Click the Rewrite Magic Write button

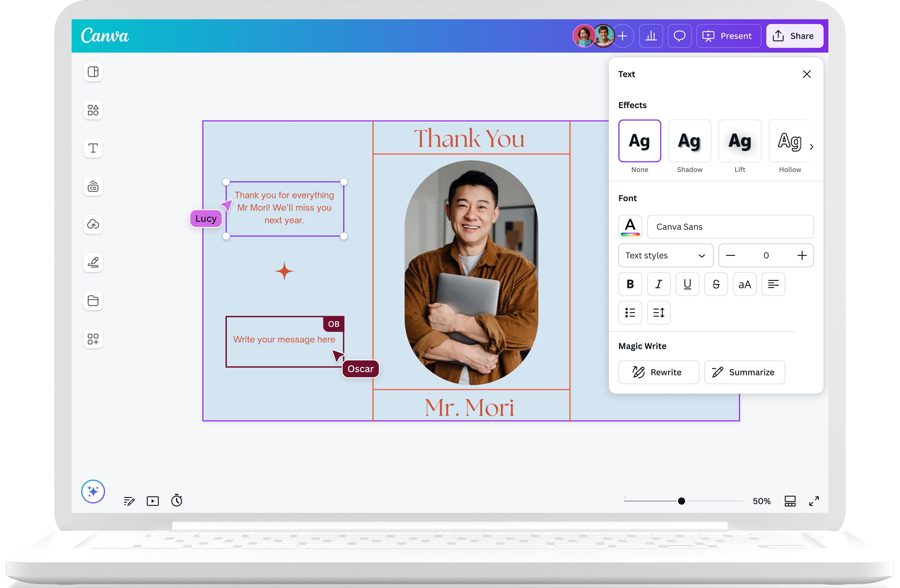[658, 372]
